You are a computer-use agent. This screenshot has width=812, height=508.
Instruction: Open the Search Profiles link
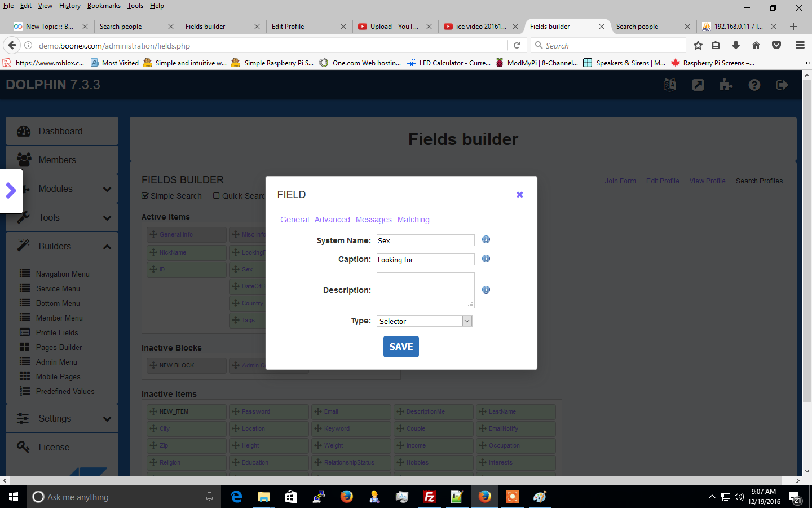[759, 181]
